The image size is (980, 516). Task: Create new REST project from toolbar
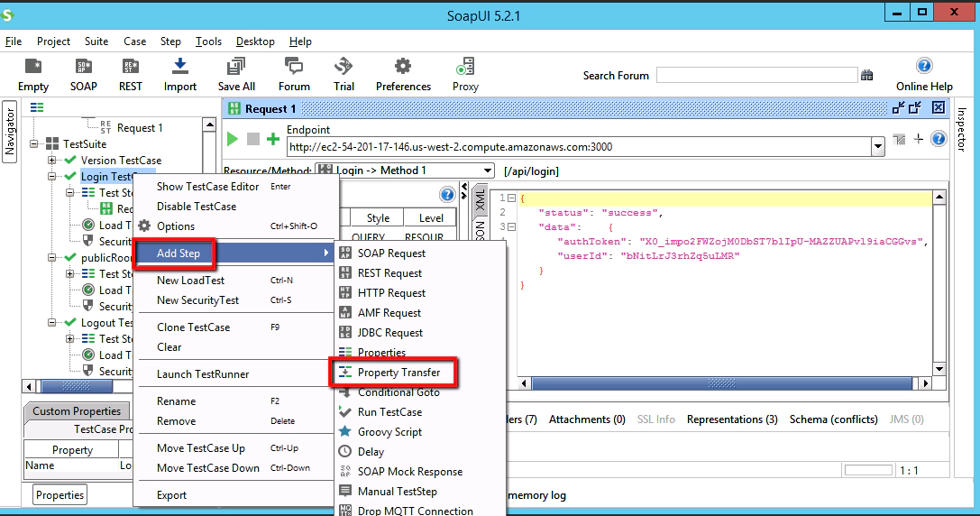point(131,66)
